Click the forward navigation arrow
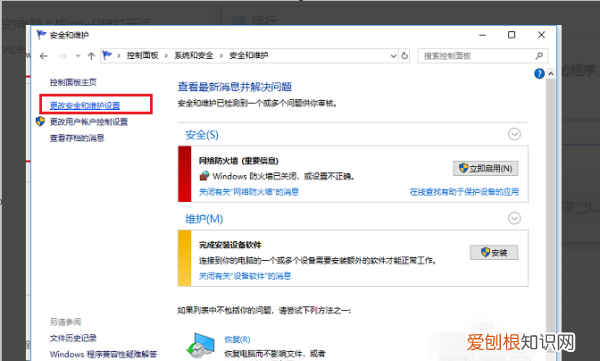Viewport: 600px width, 361px height. tap(62, 56)
